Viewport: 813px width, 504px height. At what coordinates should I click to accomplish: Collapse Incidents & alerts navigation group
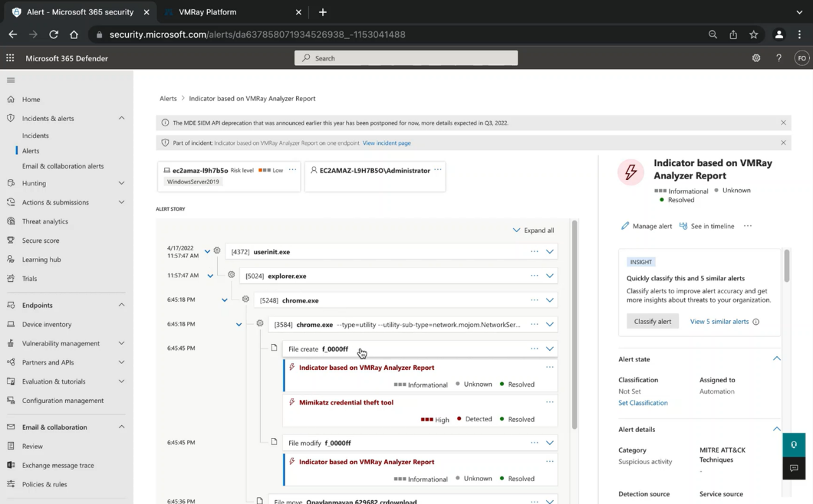(121, 119)
